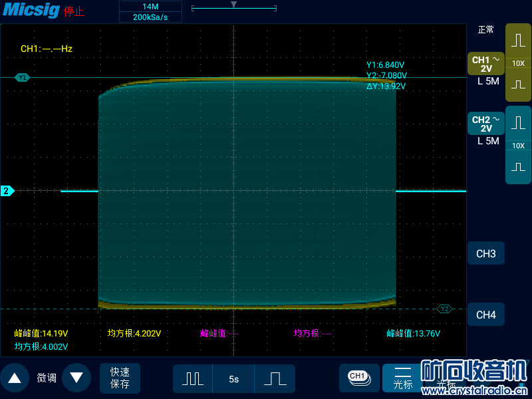Open the 5s timebase selector
Screen dimensions: 532x399
tap(233, 378)
